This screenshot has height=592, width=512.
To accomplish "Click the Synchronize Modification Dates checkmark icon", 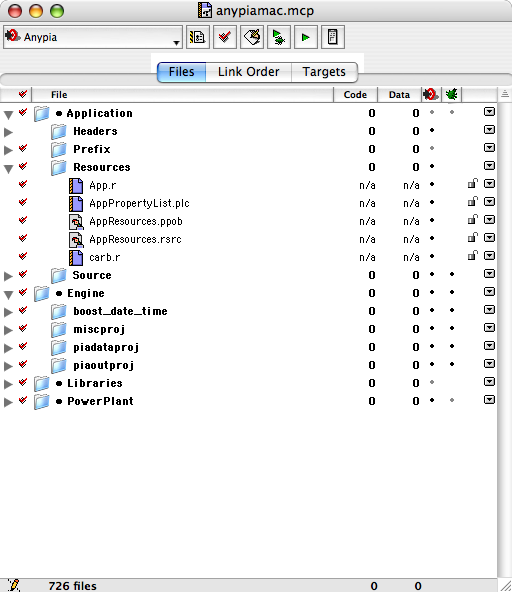I will tap(225, 37).
